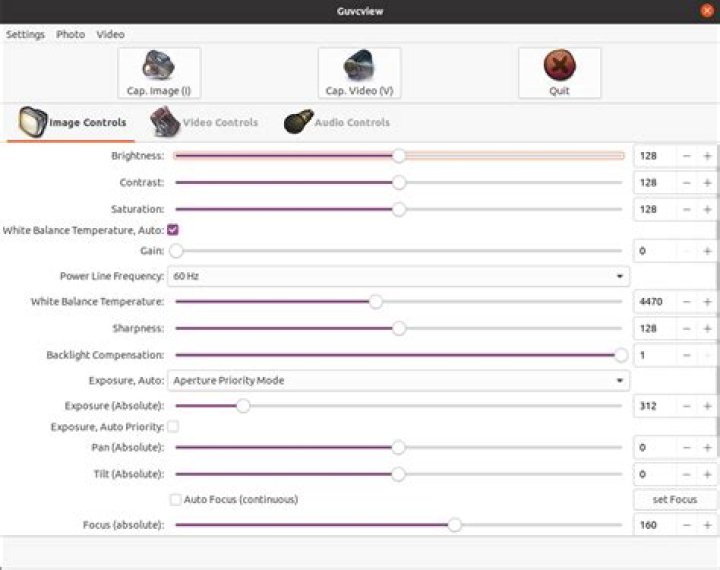
Task: Increase Exposure (Absolute) with plus button
Action: (x=707, y=406)
